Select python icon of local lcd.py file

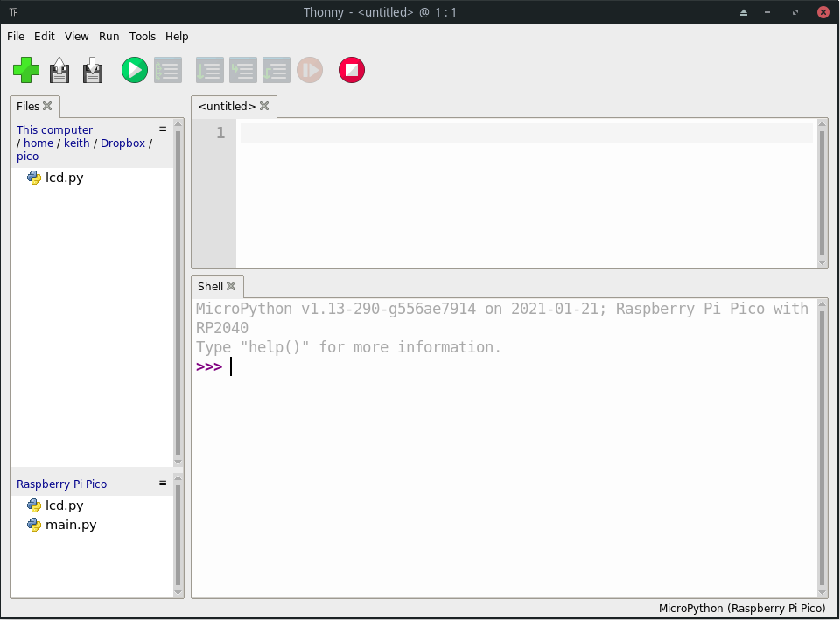pyautogui.click(x=34, y=178)
